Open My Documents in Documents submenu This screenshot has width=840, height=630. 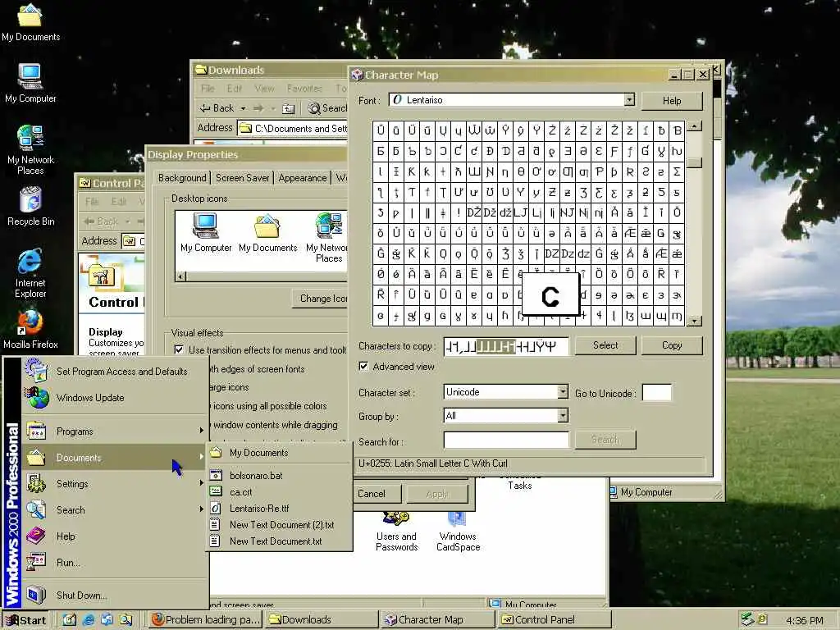279,453
